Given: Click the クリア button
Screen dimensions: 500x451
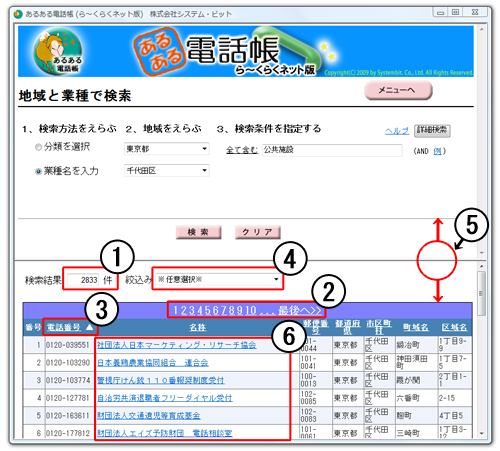Looking at the screenshot, I should pyautogui.click(x=258, y=232).
